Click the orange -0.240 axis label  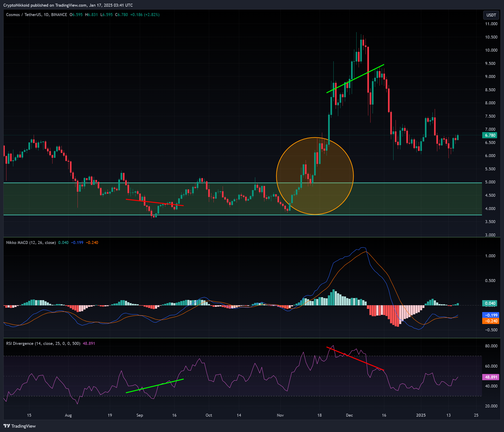pyautogui.click(x=491, y=321)
